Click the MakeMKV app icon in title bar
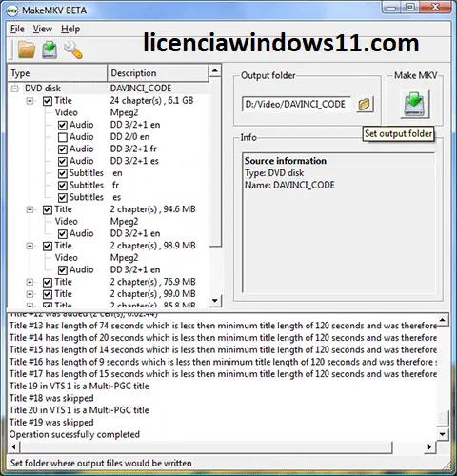The width and height of the screenshot is (457, 476). pyautogui.click(x=12, y=10)
